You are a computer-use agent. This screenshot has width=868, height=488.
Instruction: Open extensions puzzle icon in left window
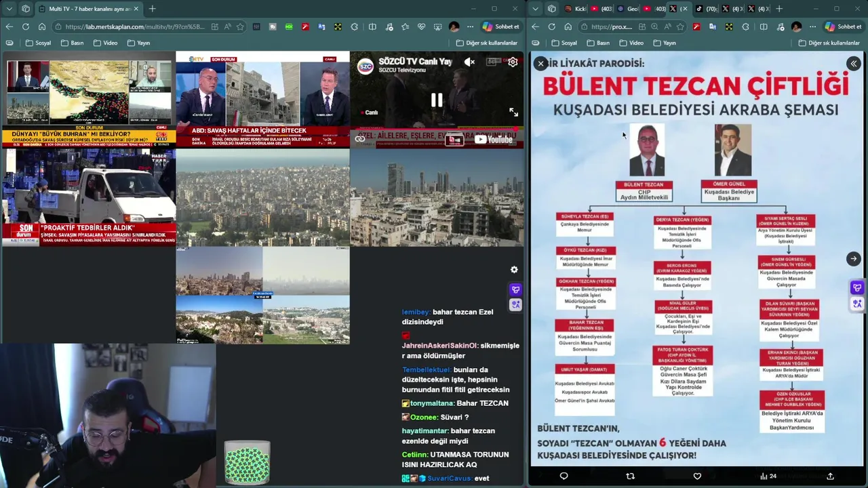(354, 26)
